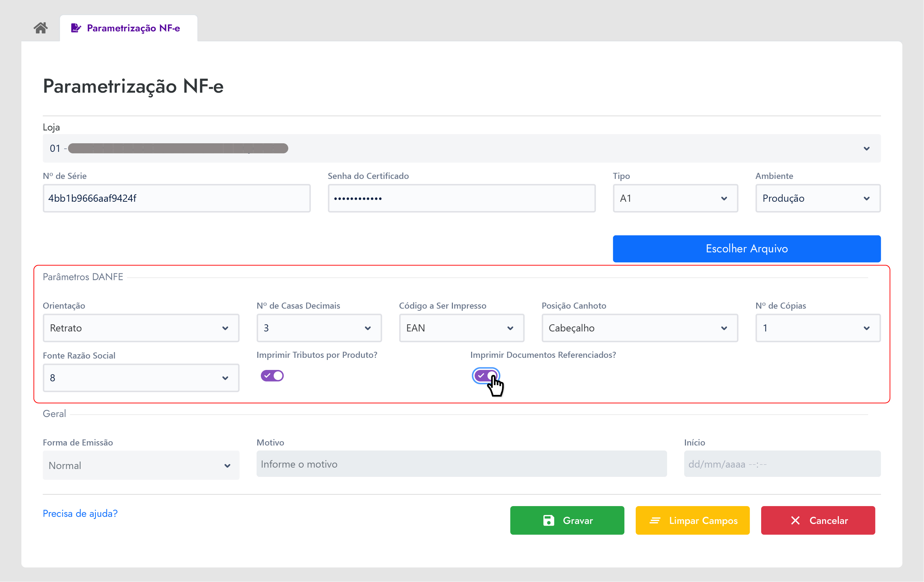Viewport: 924px width, 582px height.
Task: Click the Nº de Série input field
Action: coord(176,198)
